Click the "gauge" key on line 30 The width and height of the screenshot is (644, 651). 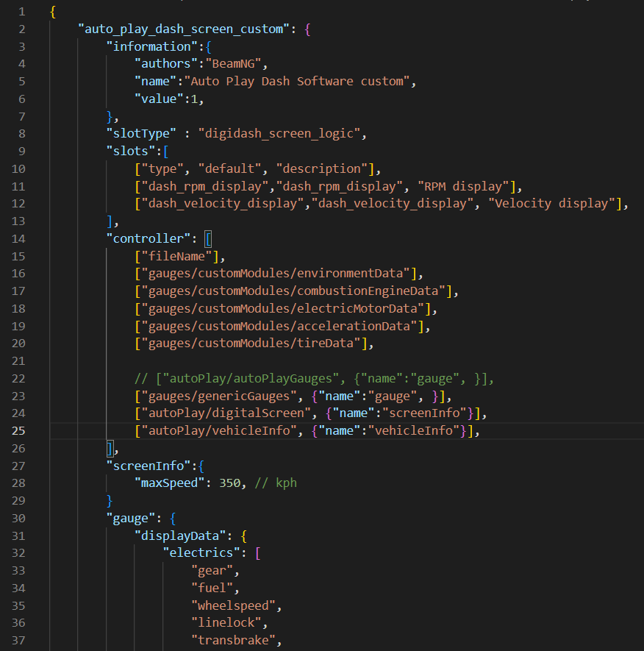131,519
